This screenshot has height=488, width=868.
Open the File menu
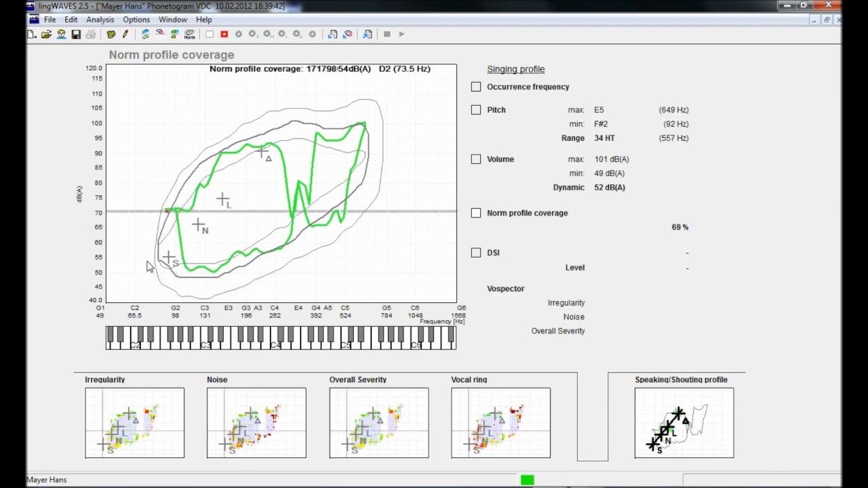(x=50, y=20)
